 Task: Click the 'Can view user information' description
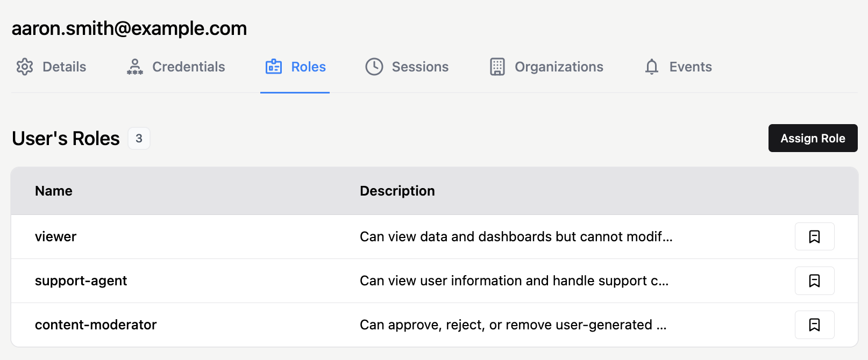[514, 280]
